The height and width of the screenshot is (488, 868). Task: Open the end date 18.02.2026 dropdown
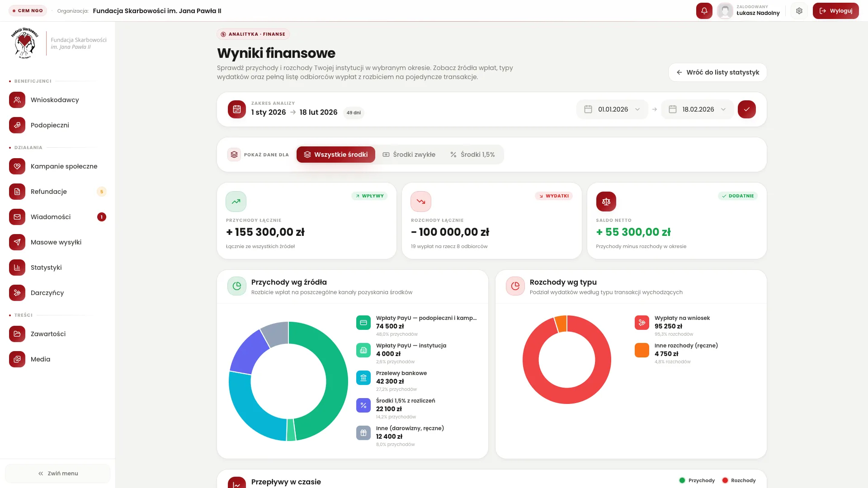click(697, 109)
